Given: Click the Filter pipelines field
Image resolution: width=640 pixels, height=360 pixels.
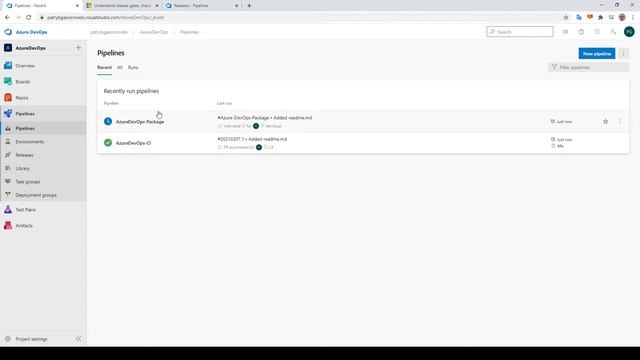Looking at the screenshot, I should coord(588,67).
